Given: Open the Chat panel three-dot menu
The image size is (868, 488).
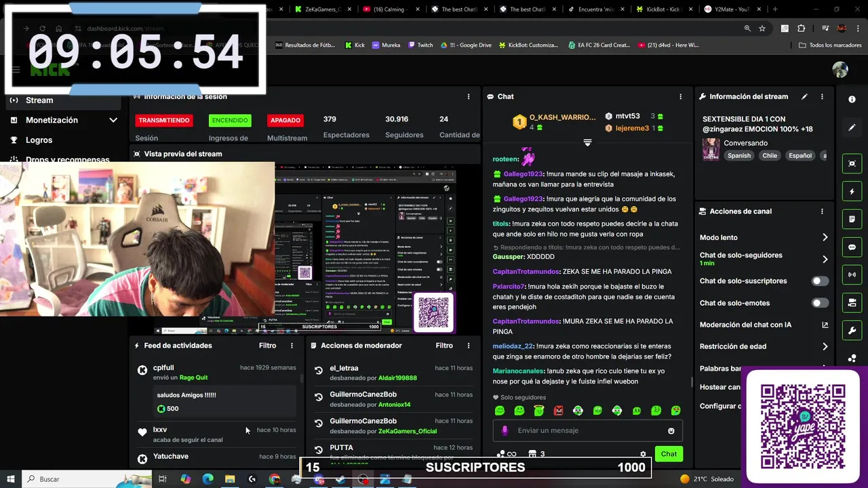Looking at the screenshot, I should [x=681, y=97].
